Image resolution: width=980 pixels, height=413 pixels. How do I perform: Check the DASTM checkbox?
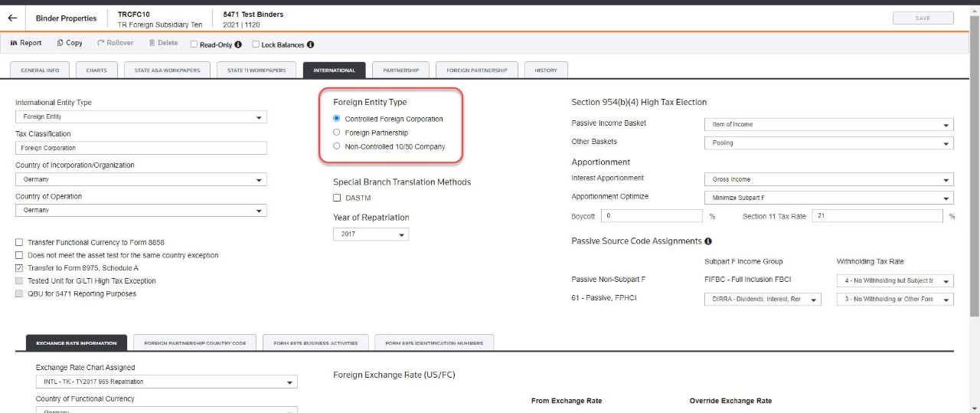point(337,198)
